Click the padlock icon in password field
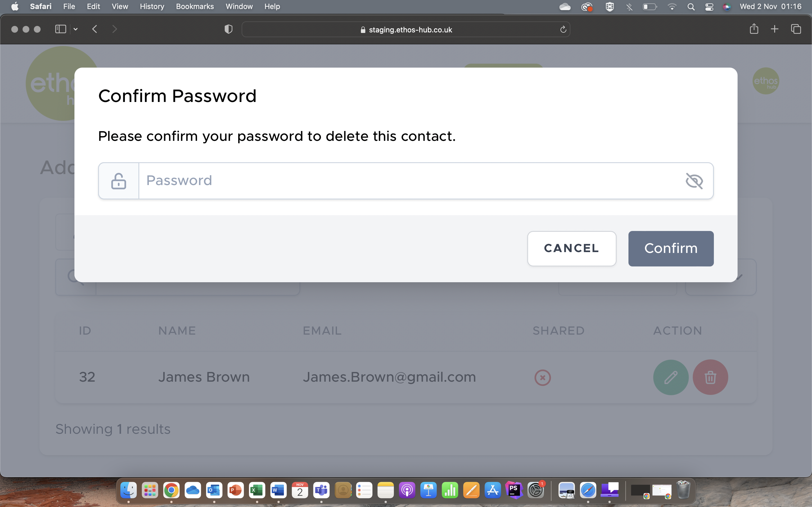 118,181
